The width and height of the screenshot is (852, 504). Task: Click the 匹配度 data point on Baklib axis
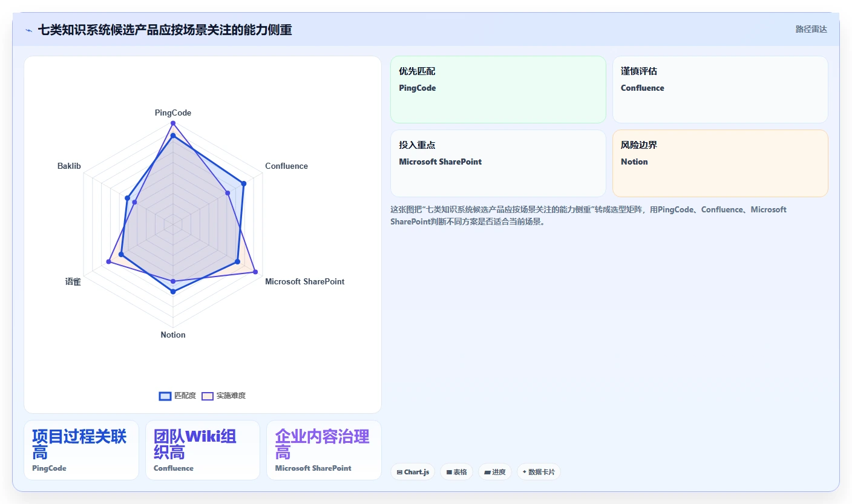127,198
